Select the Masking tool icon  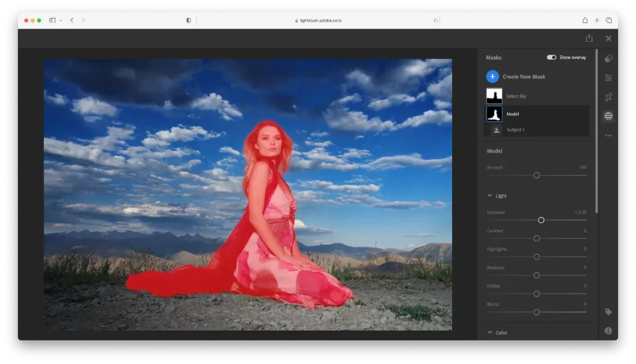point(608,116)
